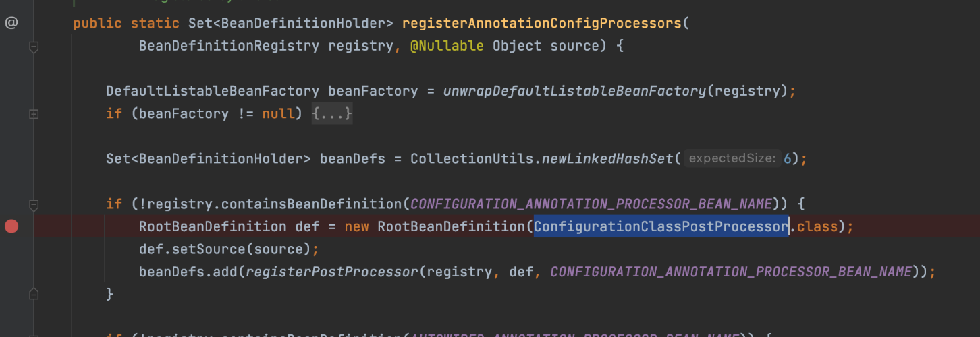Click the BeanDefinitionRegistry parameter type
Viewport: 980px width, 337px height.
click(229, 46)
